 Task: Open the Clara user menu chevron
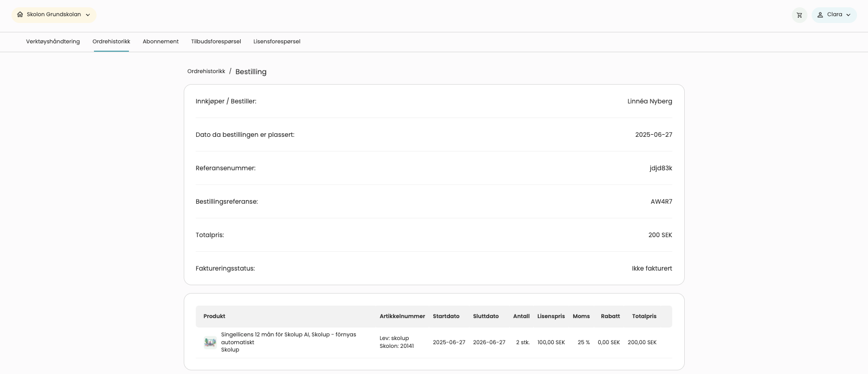click(x=848, y=15)
